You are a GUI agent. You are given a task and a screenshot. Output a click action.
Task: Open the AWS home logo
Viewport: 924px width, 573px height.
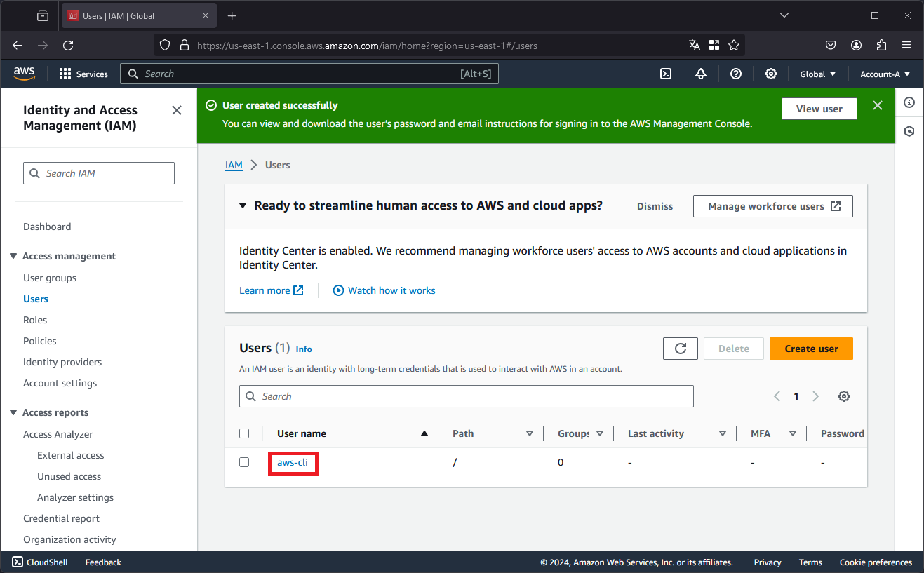coord(25,73)
